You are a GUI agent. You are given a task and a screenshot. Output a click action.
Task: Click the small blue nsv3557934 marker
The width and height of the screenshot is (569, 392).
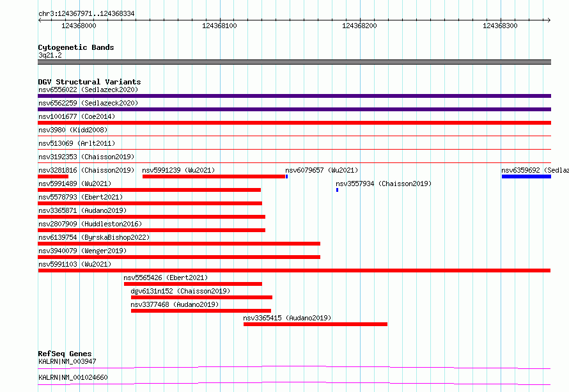(337, 190)
